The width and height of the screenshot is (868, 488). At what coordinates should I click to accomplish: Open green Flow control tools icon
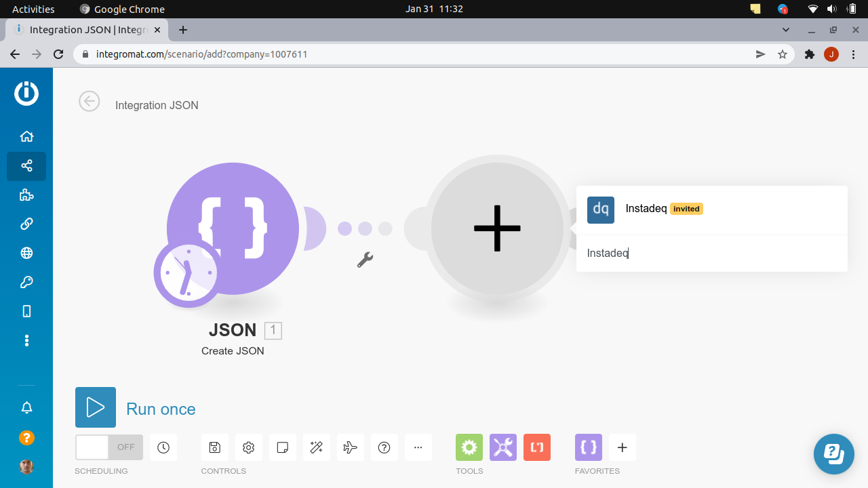pyautogui.click(x=469, y=447)
